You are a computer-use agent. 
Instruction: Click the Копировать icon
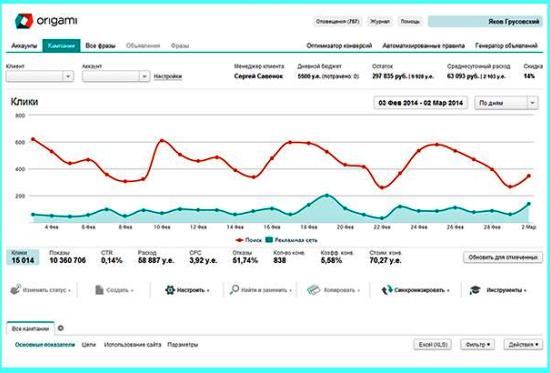point(314,290)
